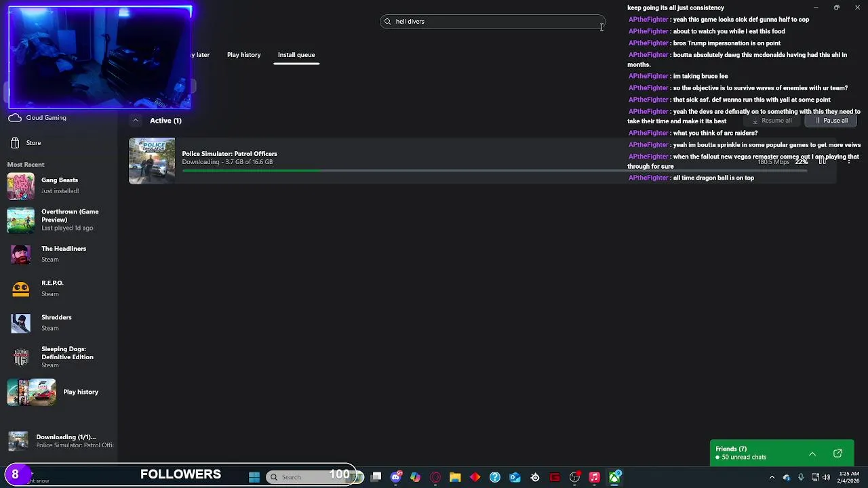Open Outlook from the taskbar

(x=515, y=477)
